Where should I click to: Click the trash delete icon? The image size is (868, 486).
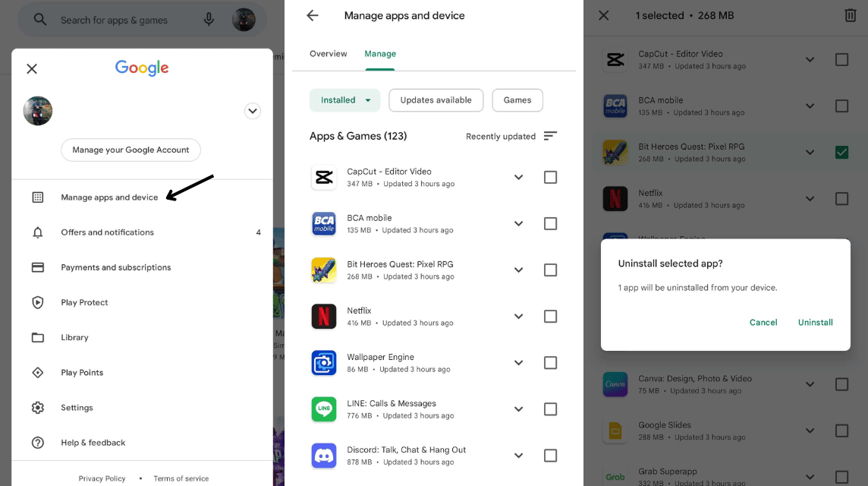851,15
